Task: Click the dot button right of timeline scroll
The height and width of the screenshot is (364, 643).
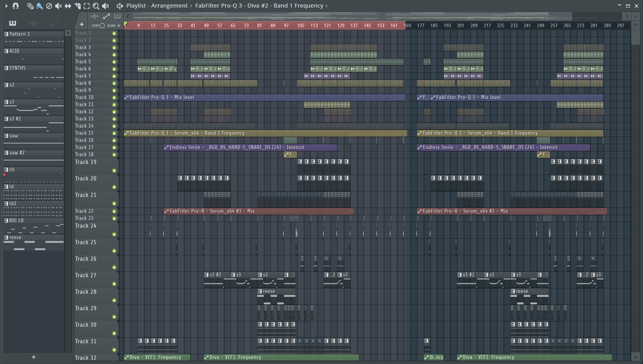Action: [635, 17]
